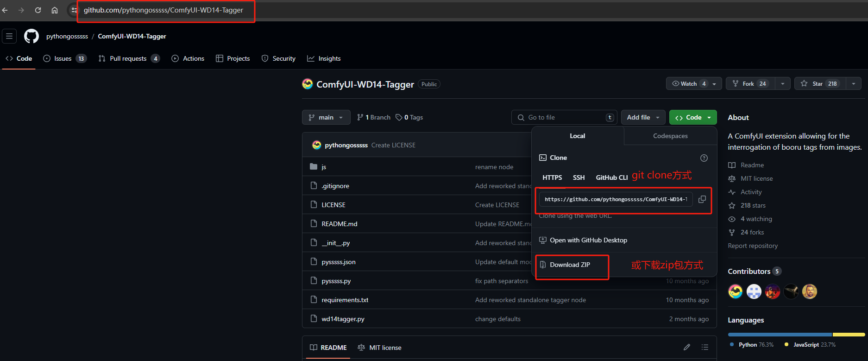Open the GitHub hamburger navigation menu
The image size is (868, 361).
point(9,36)
